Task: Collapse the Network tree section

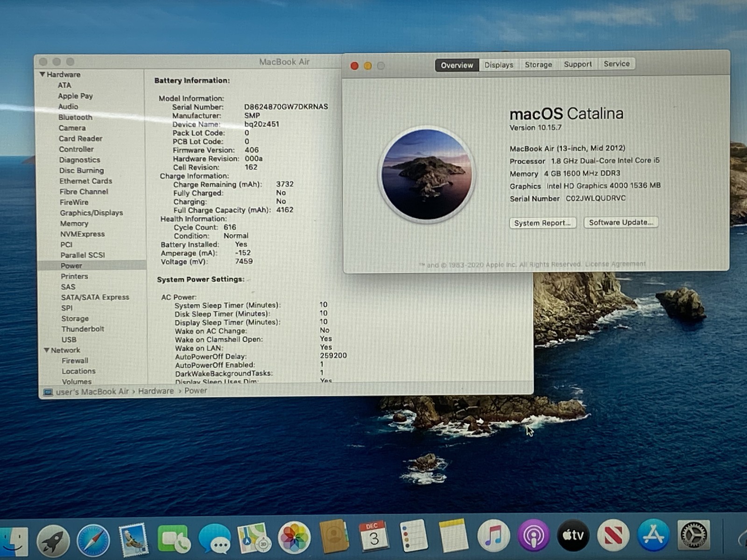Action: coord(47,350)
